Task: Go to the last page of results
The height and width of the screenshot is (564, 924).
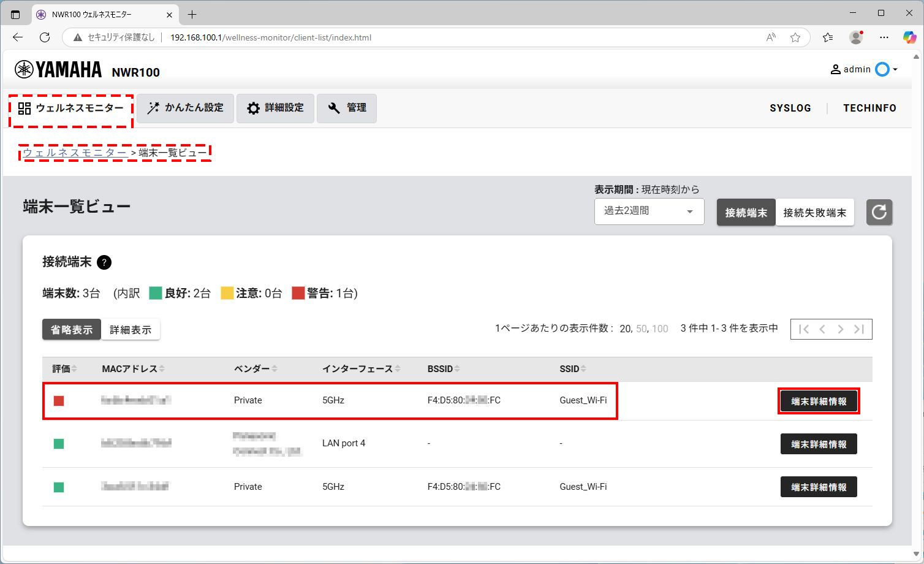Action: click(859, 329)
